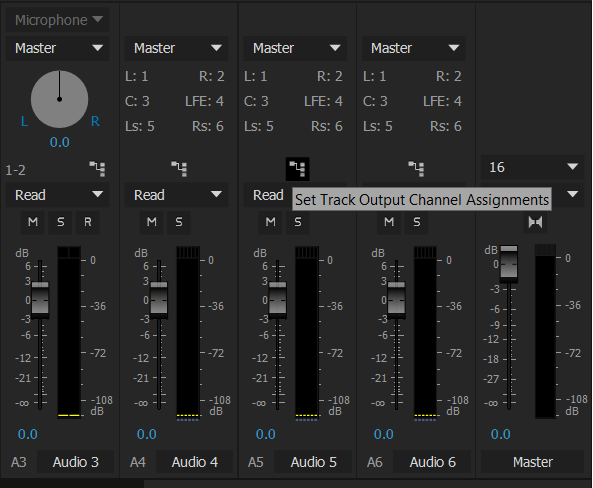Click the Master track name label
593x488 pixels.
[x=532, y=462]
